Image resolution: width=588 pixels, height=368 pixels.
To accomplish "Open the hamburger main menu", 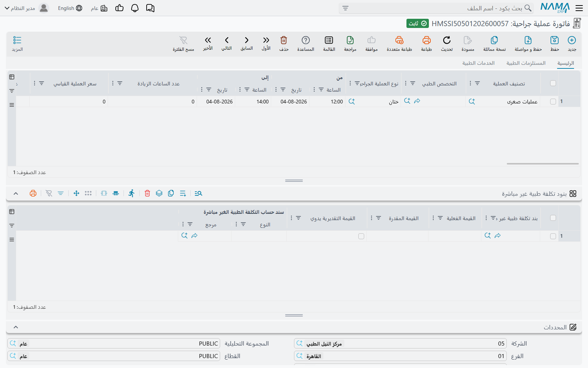I will click(x=579, y=8).
